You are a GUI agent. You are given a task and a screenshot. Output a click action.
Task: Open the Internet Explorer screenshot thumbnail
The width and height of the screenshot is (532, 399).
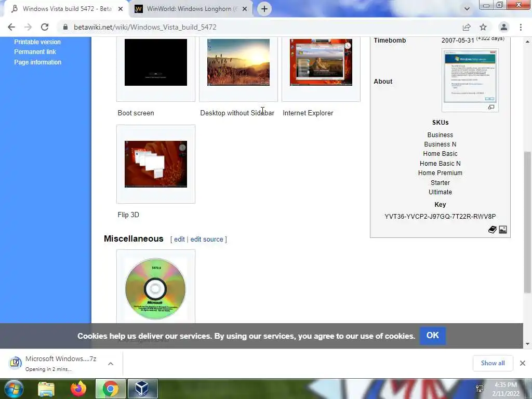[x=321, y=62]
